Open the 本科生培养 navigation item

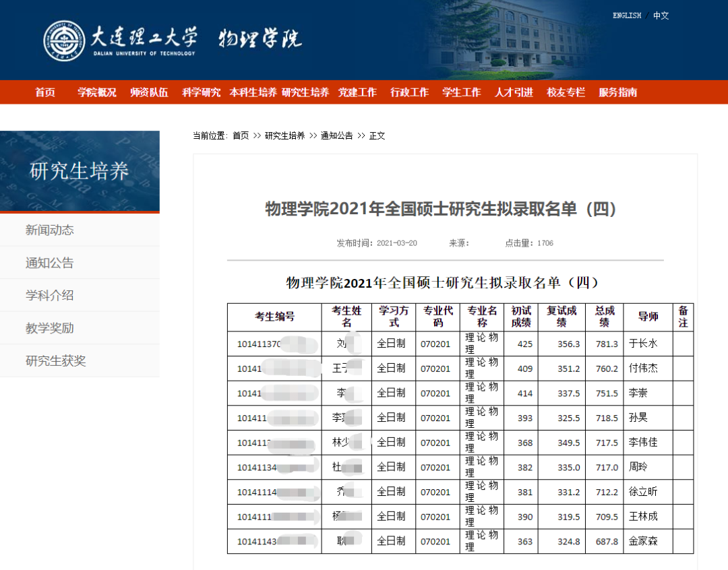click(x=253, y=92)
